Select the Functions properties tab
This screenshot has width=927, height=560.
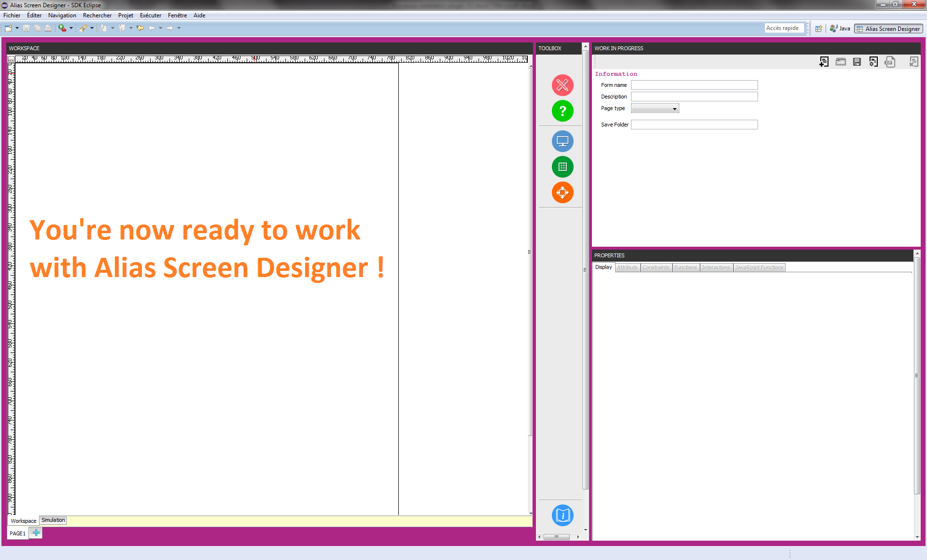(686, 267)
